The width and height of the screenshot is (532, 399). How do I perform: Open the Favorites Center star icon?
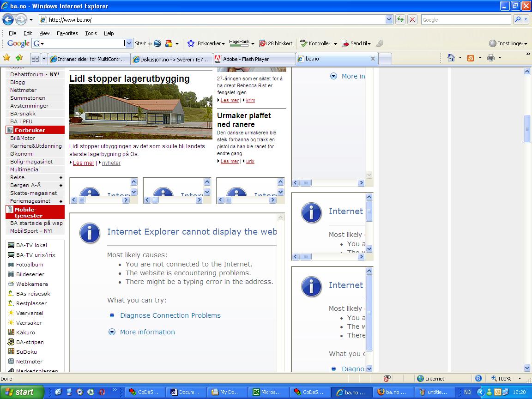[6, 58]
